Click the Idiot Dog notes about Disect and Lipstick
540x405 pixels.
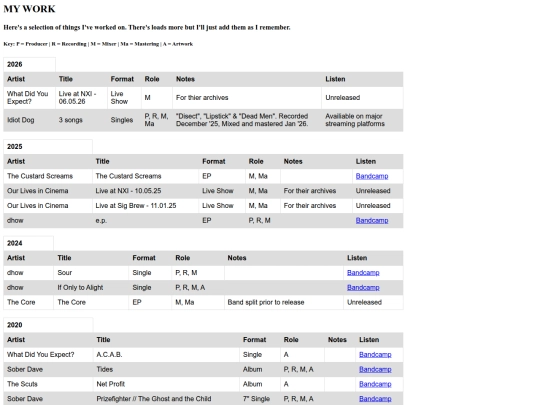(247, 120)
